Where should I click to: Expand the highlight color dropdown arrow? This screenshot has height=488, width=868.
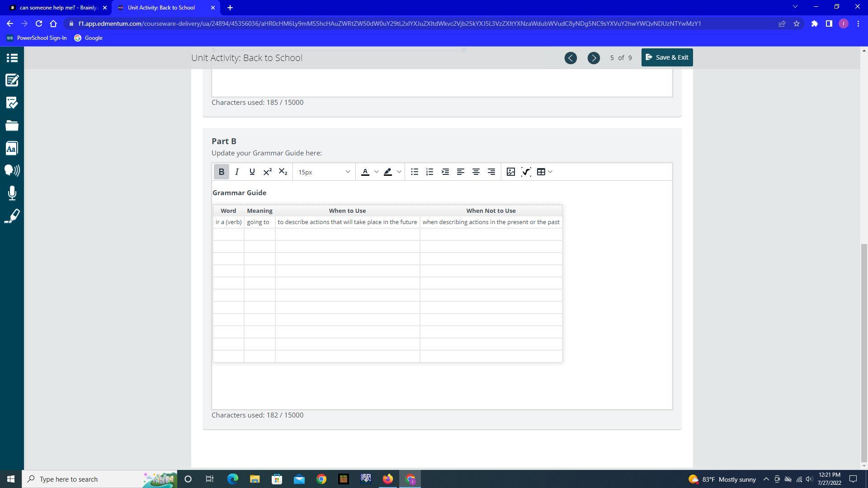[399, 172]
